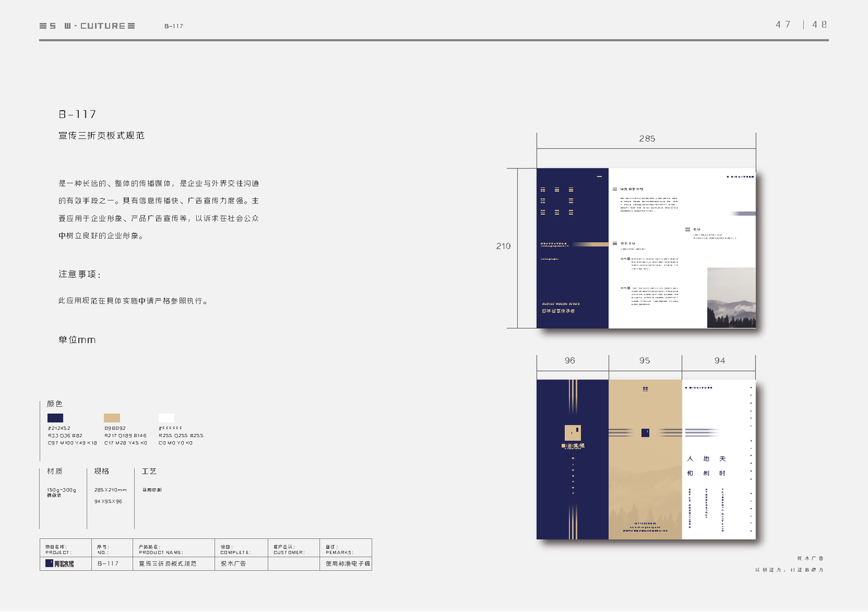This screenshot has height=612, width=868.
Task: Click the '96' panel width label
Action: tap(570, 360)
